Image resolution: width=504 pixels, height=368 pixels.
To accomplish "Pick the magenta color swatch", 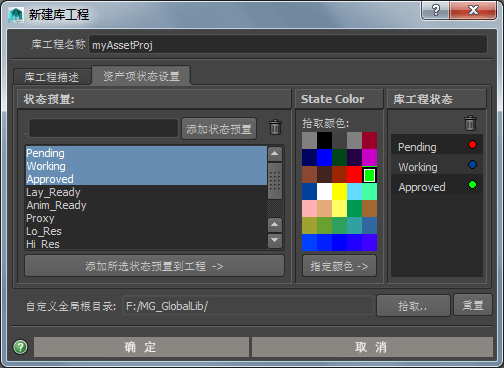I will pyautogui.click(x=369, y=157).
